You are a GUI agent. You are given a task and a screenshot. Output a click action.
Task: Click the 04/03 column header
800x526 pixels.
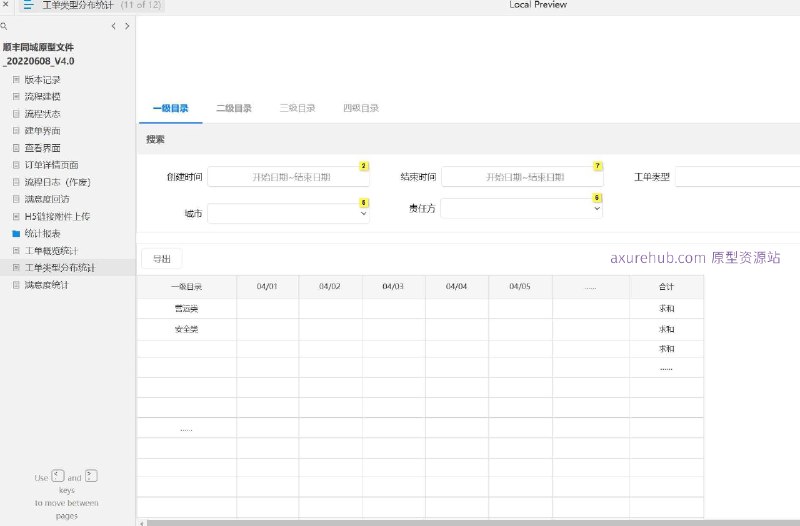(393, 287)
